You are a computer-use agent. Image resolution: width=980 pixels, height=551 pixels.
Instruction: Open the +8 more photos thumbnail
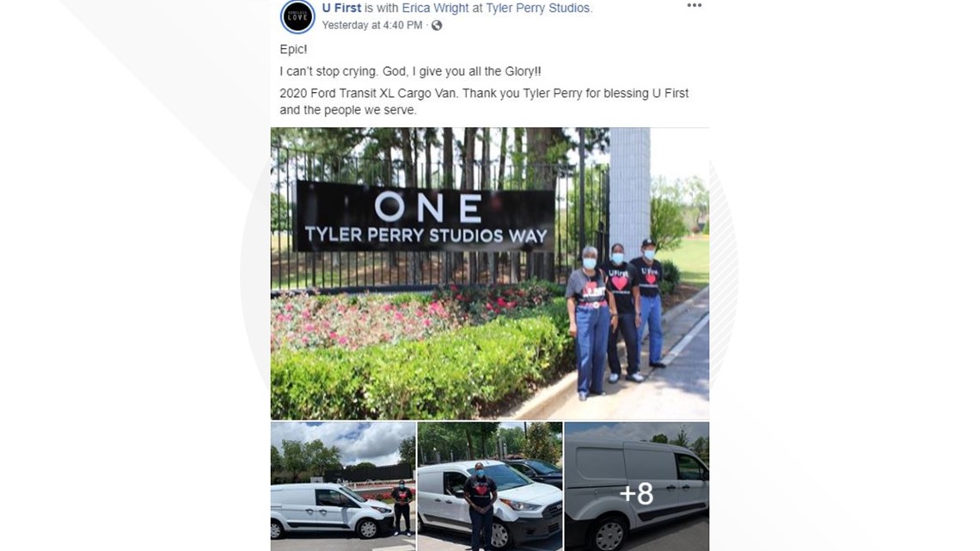pos(637,486)
